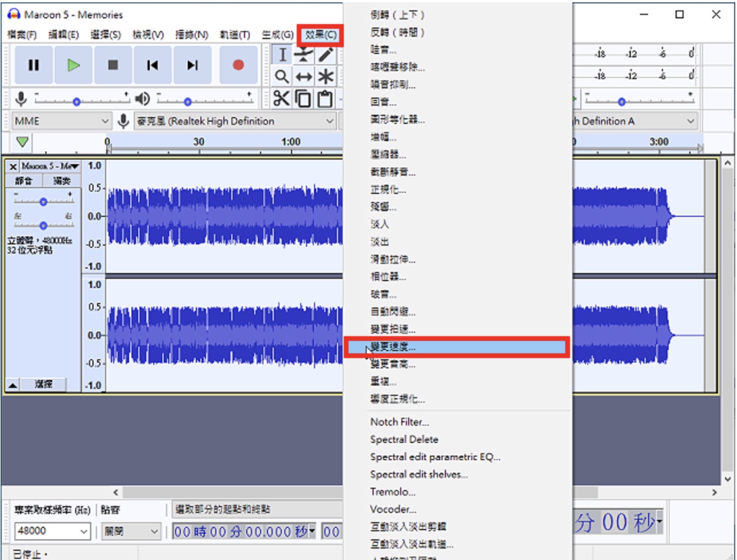The width and height of the screenshot is (737, 560).
Task: Click the microphone icon next to the MME host
Action: pos(123,121)
